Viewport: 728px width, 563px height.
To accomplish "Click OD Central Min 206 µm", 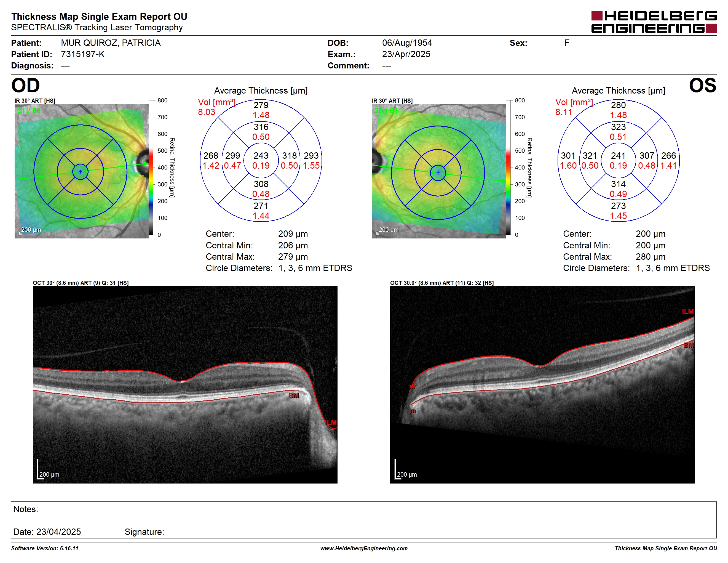I will [x=293, y=245].
